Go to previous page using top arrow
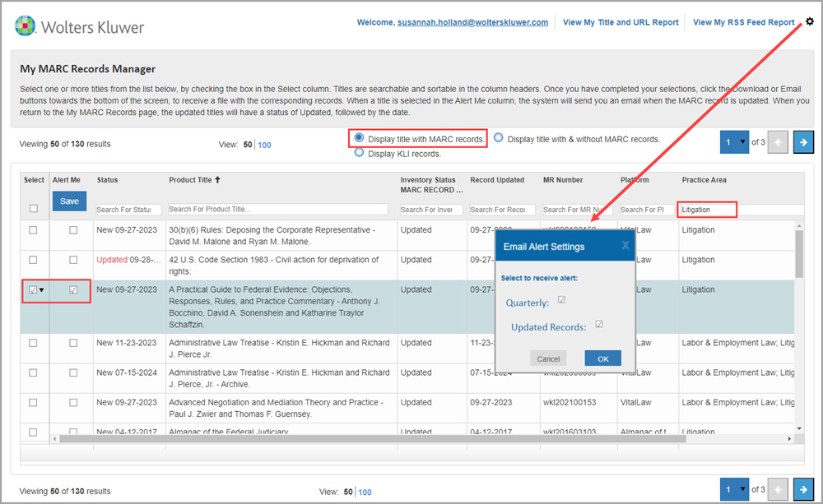 [x=778, y=142]
